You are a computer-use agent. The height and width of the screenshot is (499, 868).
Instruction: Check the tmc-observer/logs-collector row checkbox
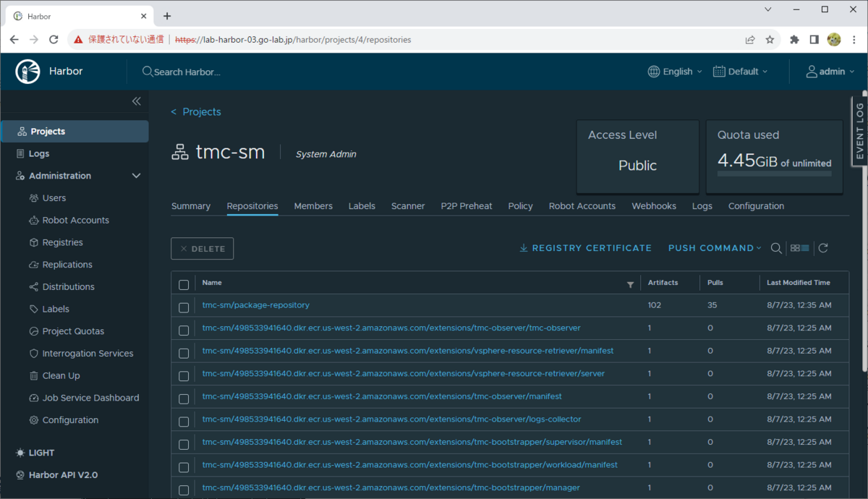pyautogui.click(x=184, y=422)
